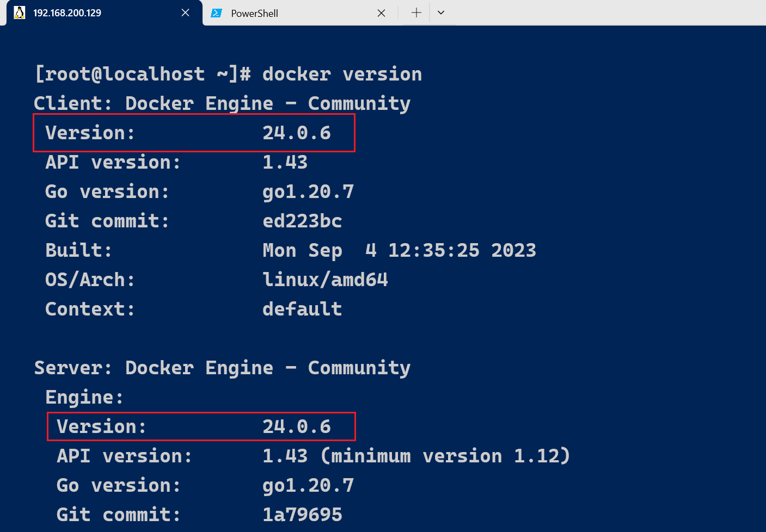The width and height of the screenshot is (766, 532).
Task: Click client Go version value go1.20.7
Action: pyautogui.click(x=308, y=191)
